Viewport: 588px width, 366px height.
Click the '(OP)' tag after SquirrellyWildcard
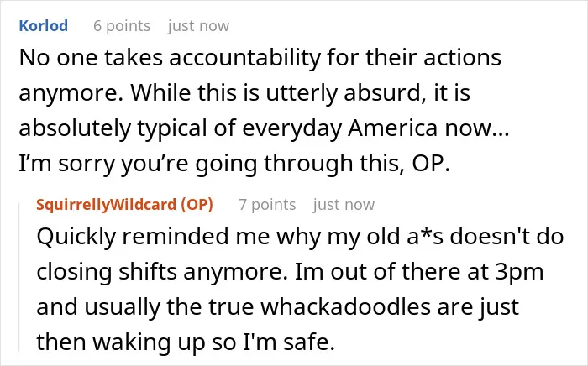[197, 205]
